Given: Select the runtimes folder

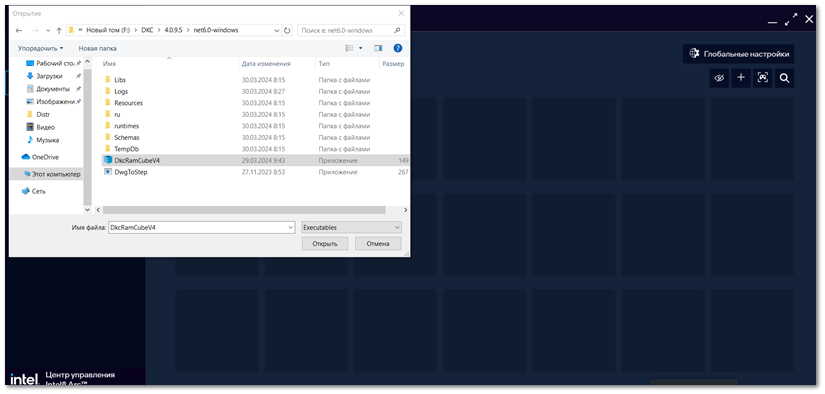Looking at the screenshot, I should pos(126,126).
